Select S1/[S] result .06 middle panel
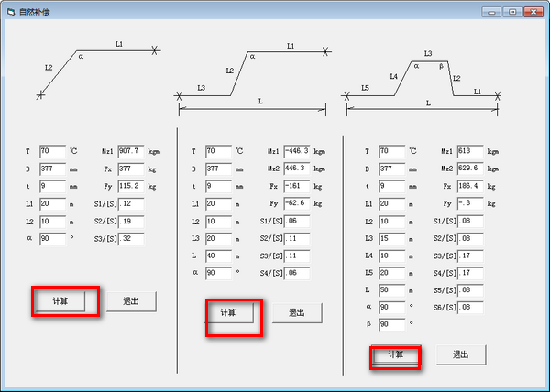This screenshot has height=392, width=550. click(297, 222)
